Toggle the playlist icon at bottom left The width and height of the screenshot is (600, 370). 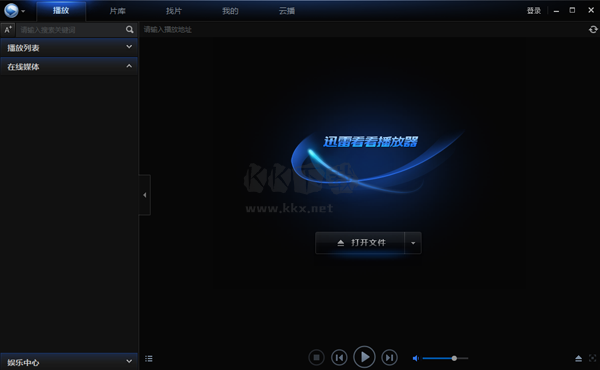point(149,359)
